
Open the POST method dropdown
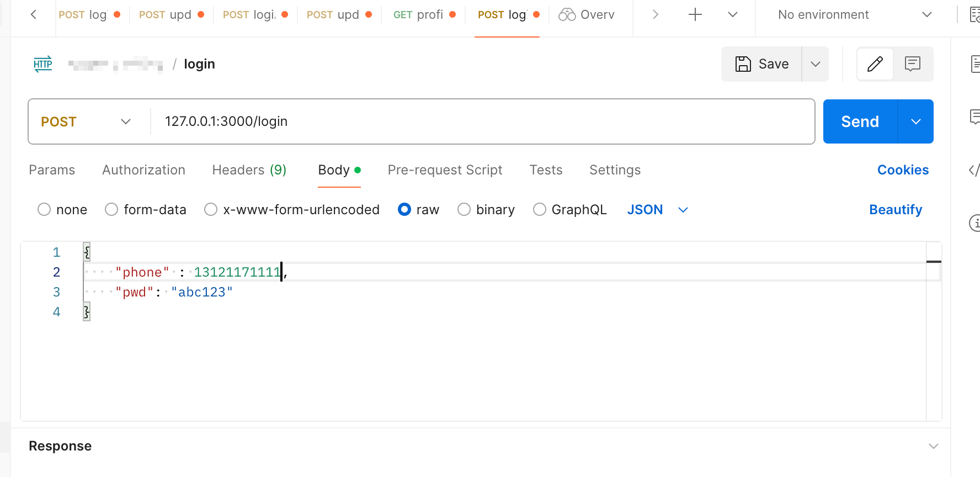point(87,121)
